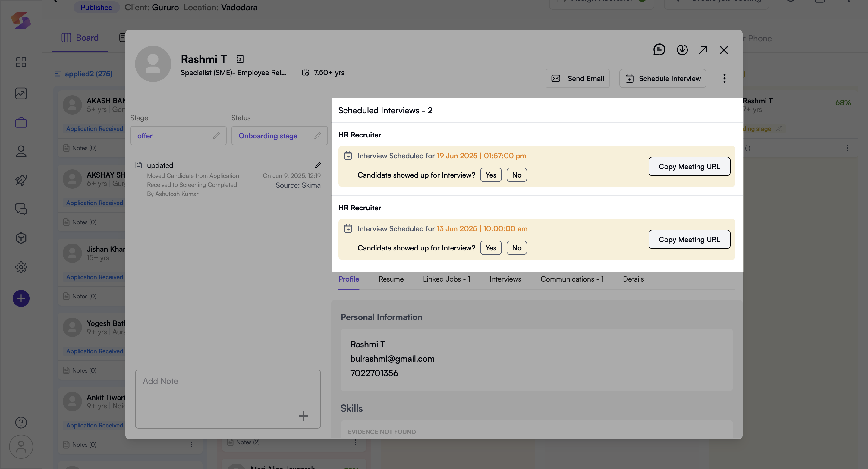Viewport: 868px width, 469px height.
Task: Click Application Received tag on Yogesh card
Action: (x=94, y=351)
